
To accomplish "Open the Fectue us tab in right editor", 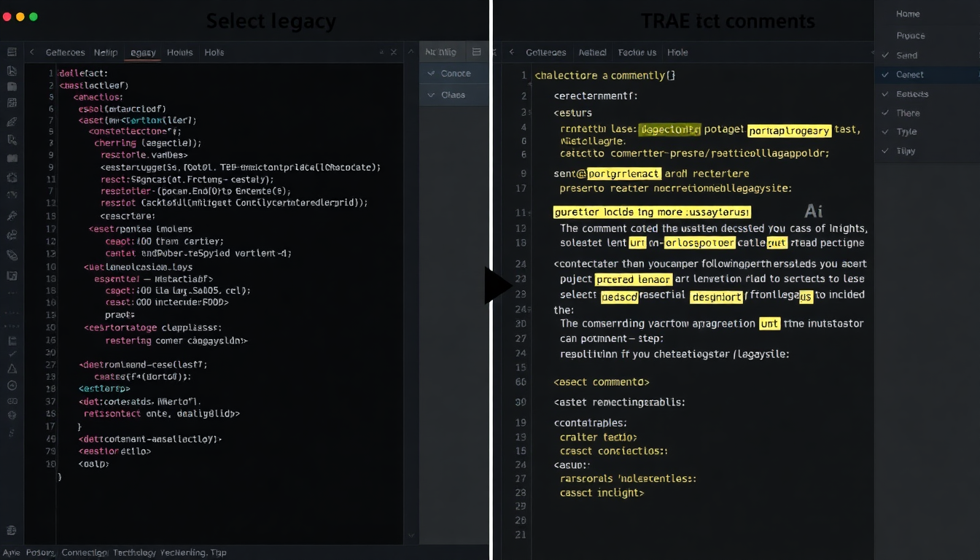I will tap(637, 52).
